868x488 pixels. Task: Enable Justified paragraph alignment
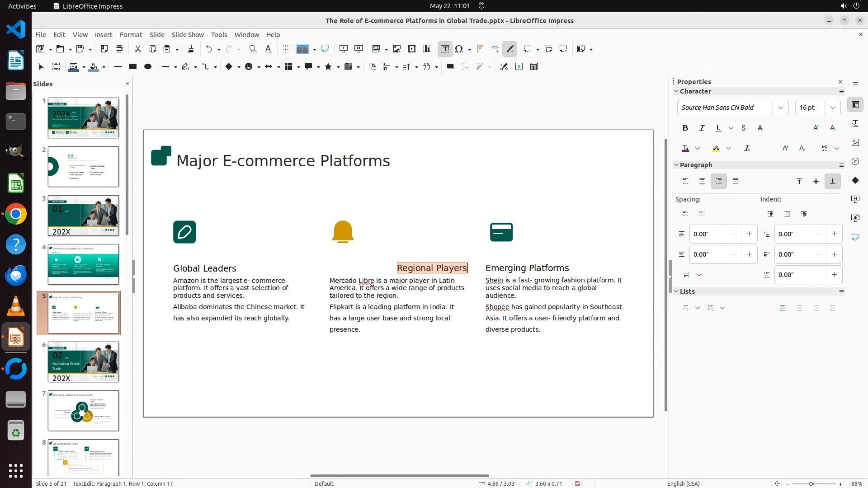coord(736,181)
